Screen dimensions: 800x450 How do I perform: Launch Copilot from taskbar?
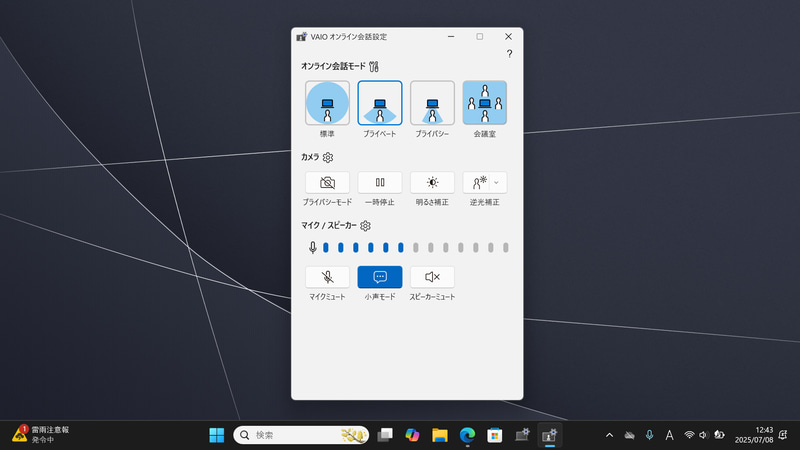click(x=412, y=435)
